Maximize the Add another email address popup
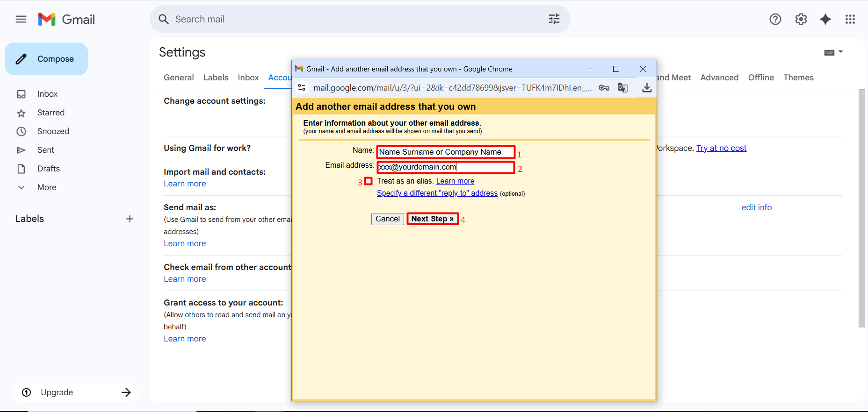 coord(616,69)
